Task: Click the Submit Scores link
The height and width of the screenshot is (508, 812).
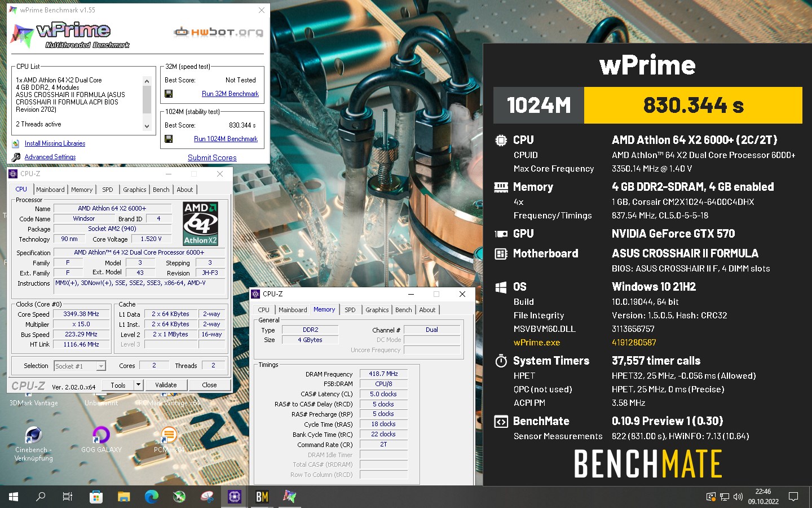Action: coord(212,157)
